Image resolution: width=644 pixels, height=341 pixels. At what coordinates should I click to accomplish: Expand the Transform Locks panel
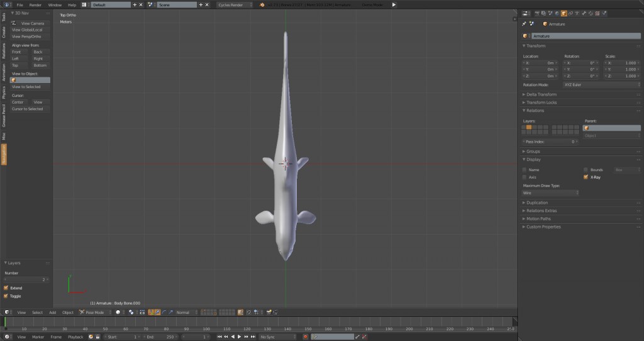[x=541, y=103]
